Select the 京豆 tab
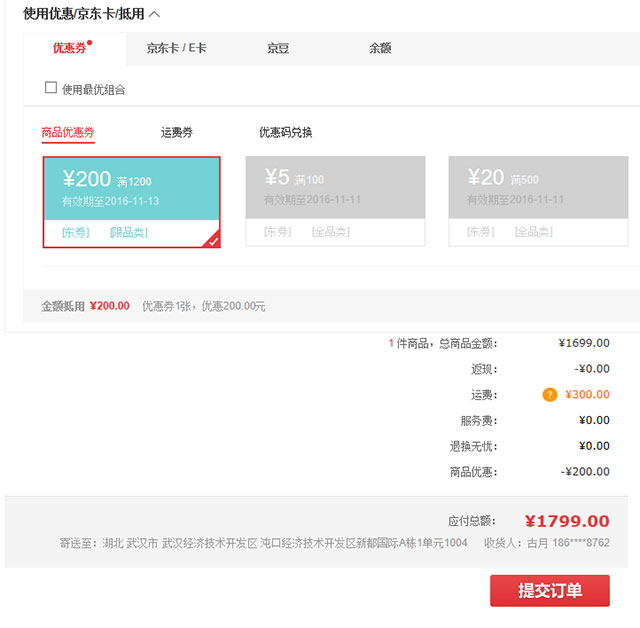The height and width of the screenshot is (628, 640). click(x=278, y=48)
